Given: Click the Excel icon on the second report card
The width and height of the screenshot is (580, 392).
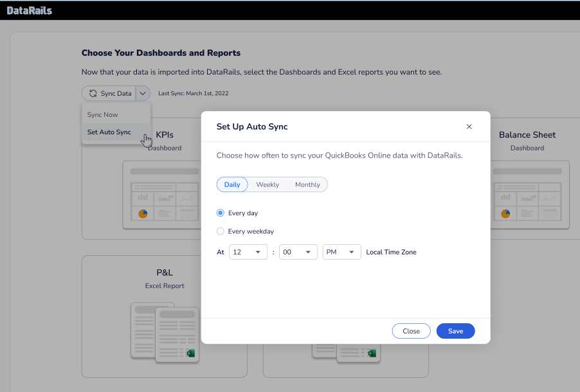Looking at the screenshot, I should pos(372,353).
